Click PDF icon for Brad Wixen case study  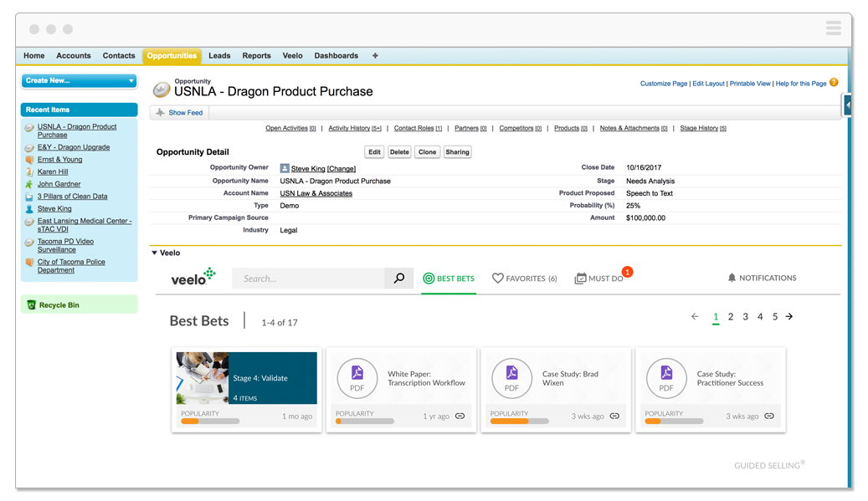[x=511, y=378]
